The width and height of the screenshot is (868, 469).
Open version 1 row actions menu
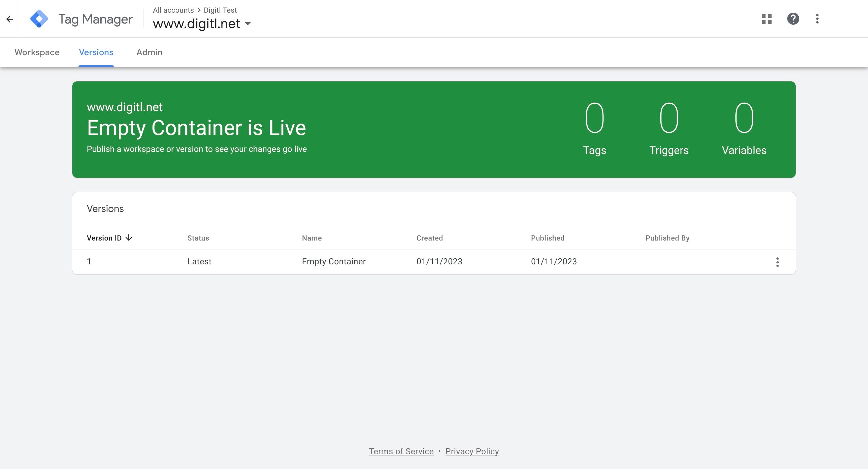coord(777,262)
